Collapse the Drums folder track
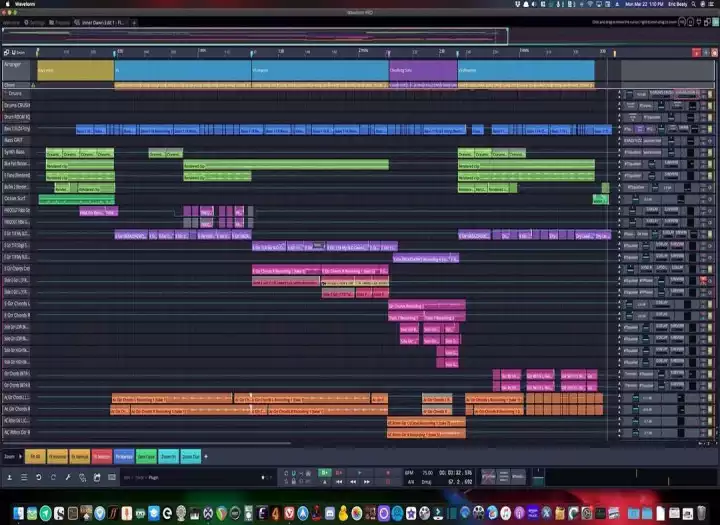Screen dimensions: 720x525 coord(4,93)
